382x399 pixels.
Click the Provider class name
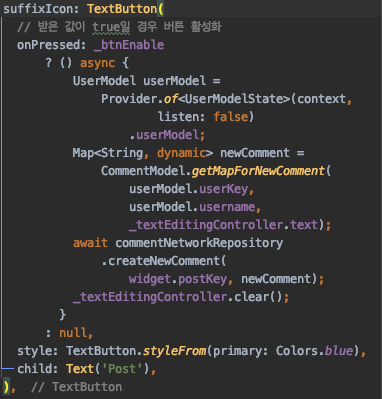click(x=129, y=99)
